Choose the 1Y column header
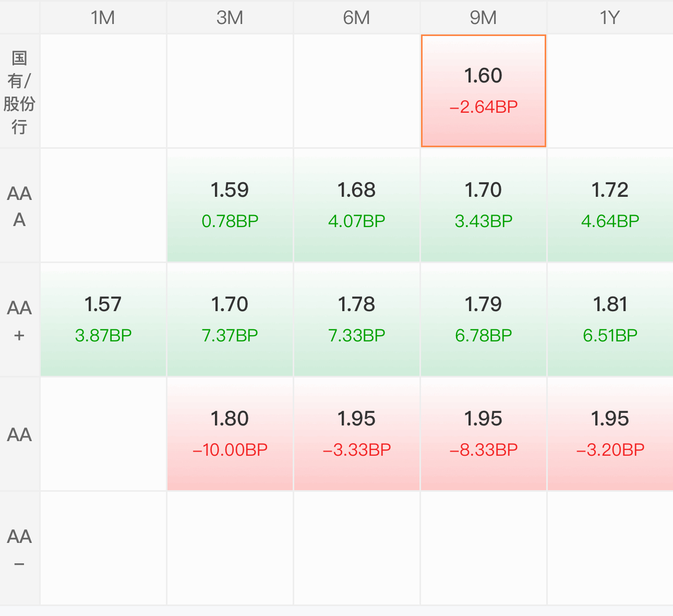 click(x=610, y=18)
